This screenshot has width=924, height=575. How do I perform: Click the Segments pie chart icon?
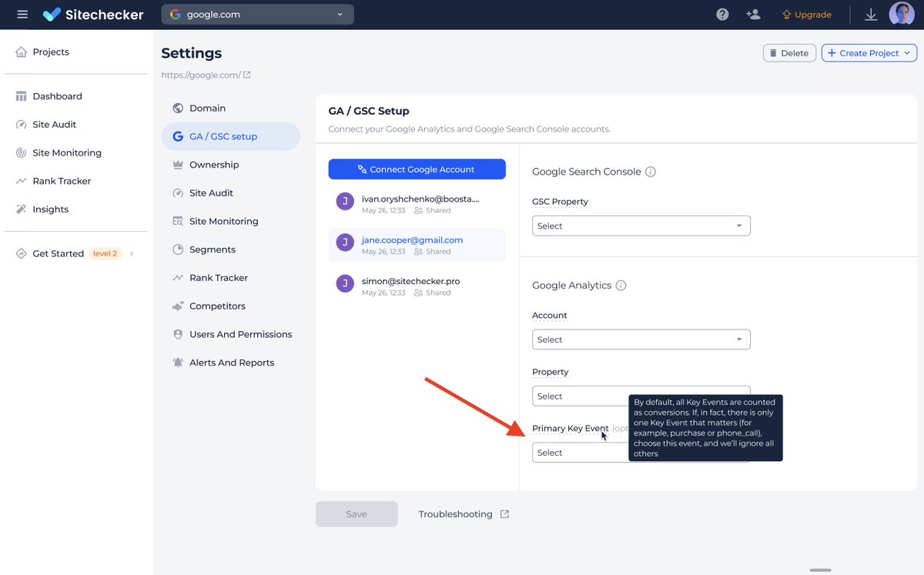pyautogui.click(x=178, y=249)
